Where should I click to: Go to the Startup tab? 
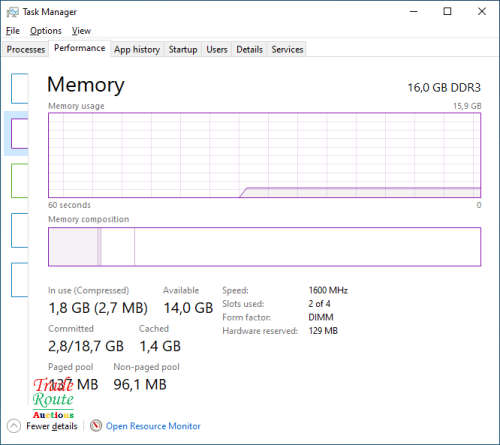tap(183, 49)
